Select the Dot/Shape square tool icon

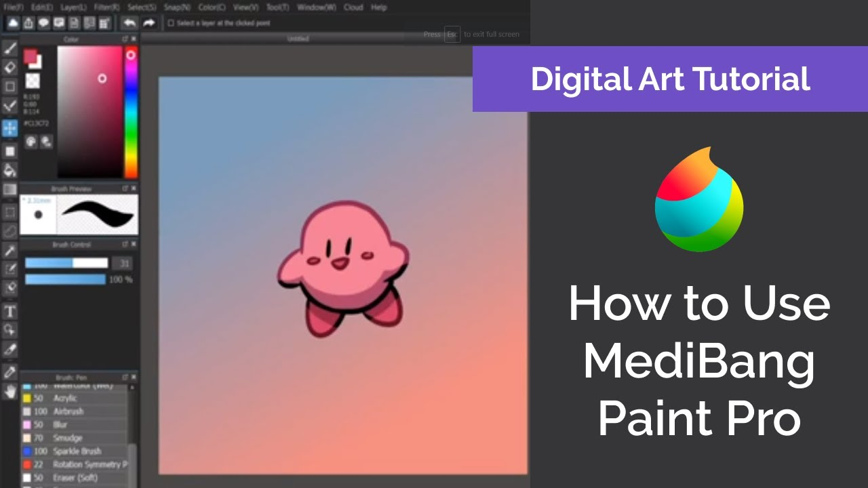pos(10,87)
